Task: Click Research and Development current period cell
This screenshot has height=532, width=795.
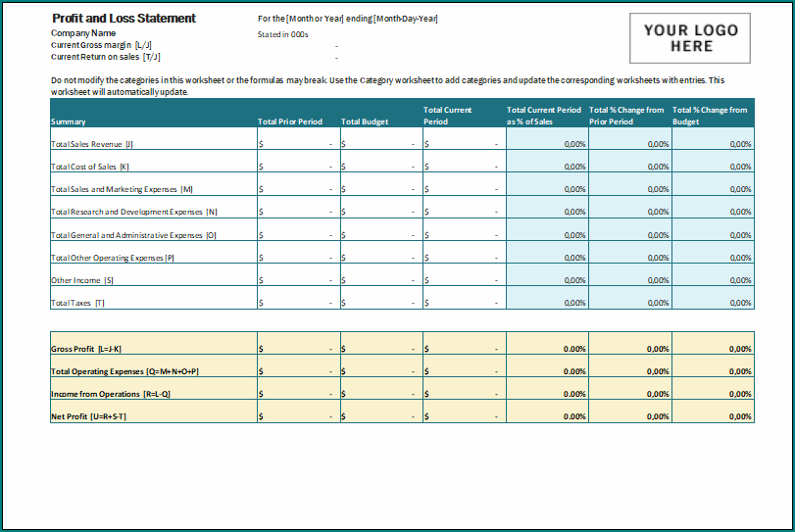Action: click(465, 207)
